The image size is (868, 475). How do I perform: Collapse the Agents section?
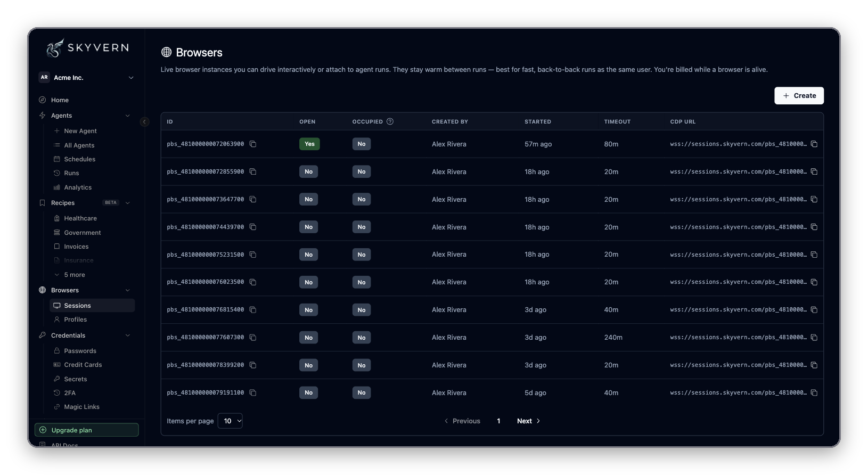[x=127, y=116]
